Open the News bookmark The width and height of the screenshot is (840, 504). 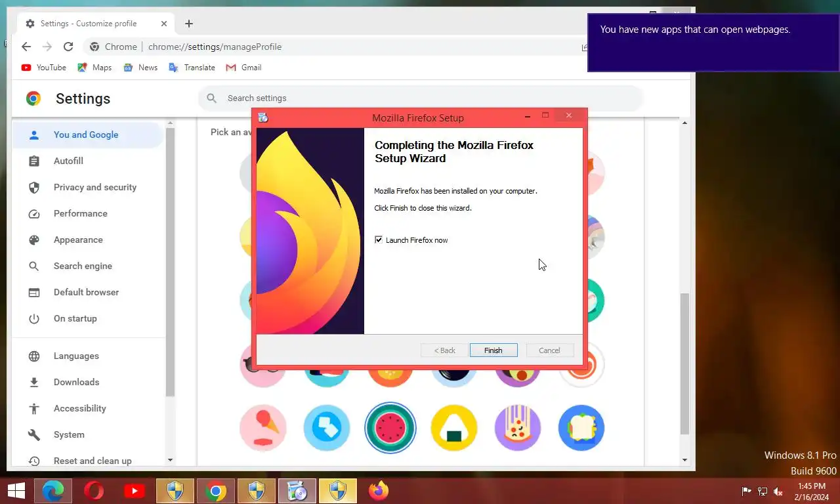[140, 68]
